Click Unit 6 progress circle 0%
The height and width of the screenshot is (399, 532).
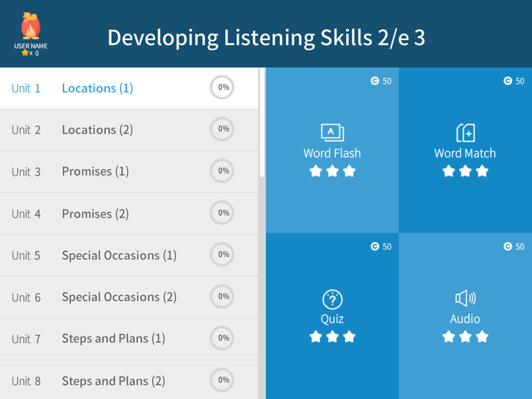pos(222,296)
